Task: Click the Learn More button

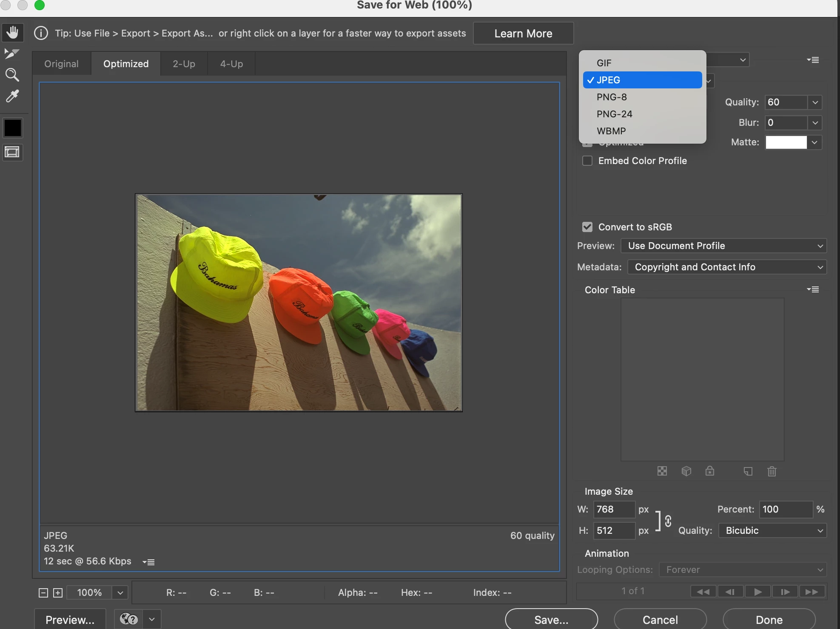Action: click(x=523, y=33)
